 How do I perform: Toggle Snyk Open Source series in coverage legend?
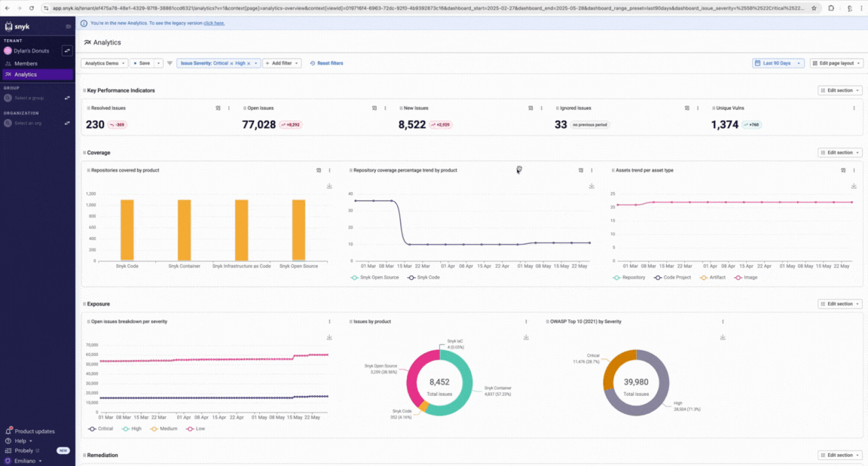pos(374,278)
